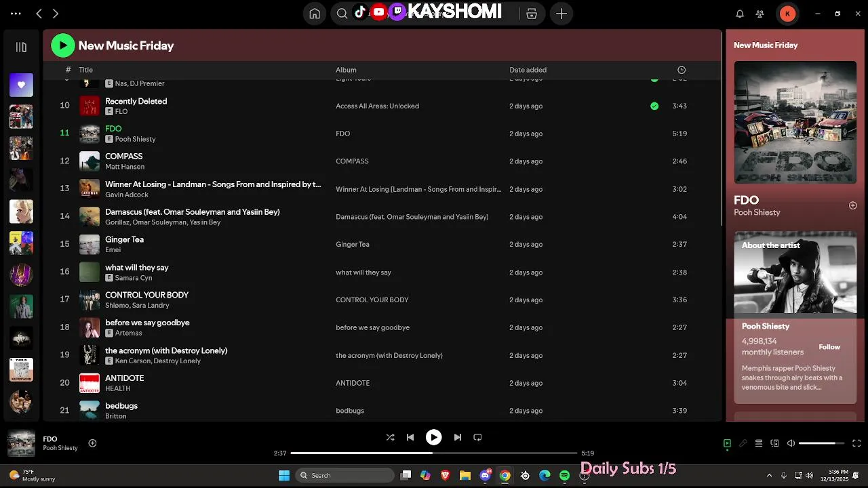The height and width of the screenshot is (488, 868).
Task: Seek on the song progress bar
Action: [434, 453]
